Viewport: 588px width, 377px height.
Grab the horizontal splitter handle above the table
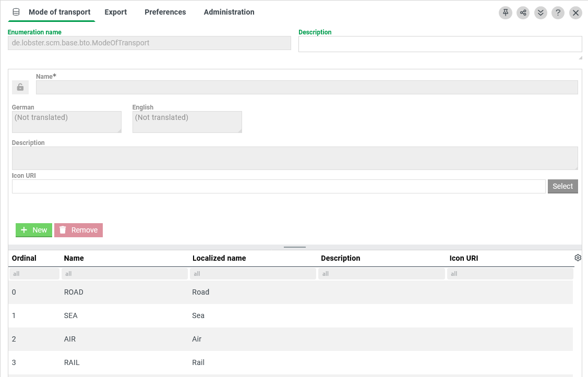point(295,247)
